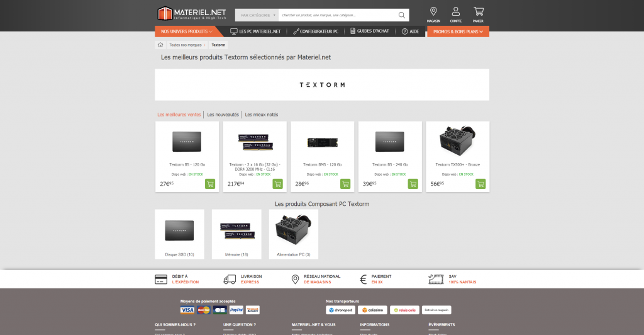The height and width of the screenshot is (335, 644).
Task: Click the CB payment icon
Action: pos(219,310)
